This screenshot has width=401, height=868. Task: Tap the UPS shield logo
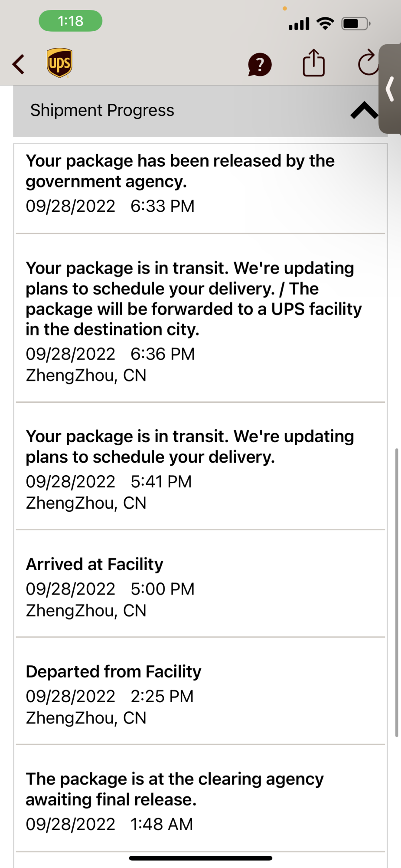point(59,63)
